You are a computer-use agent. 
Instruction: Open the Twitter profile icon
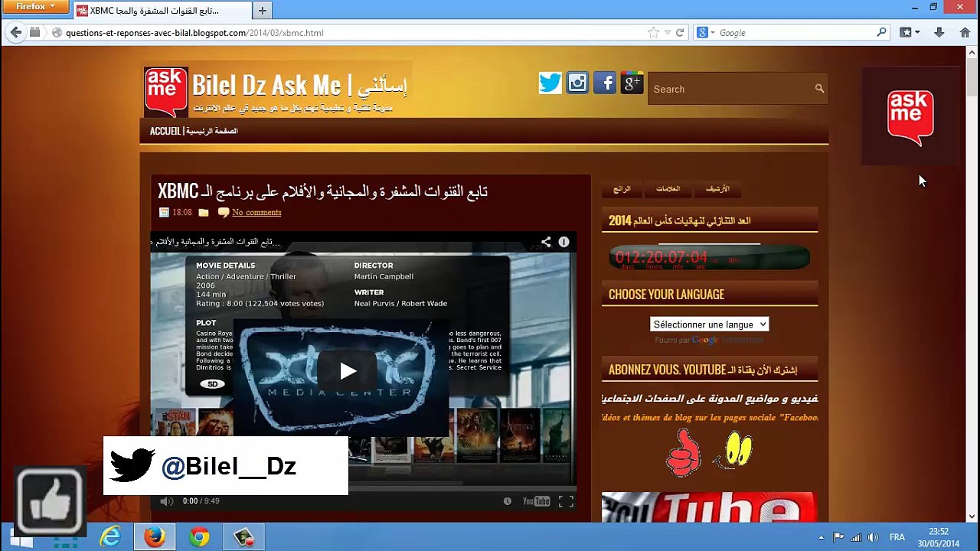550,83
